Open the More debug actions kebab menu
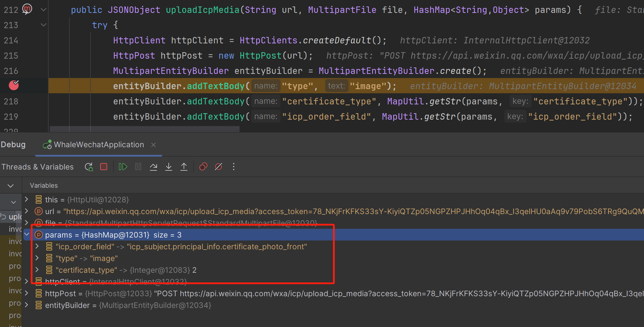 (x=233, y=167)
